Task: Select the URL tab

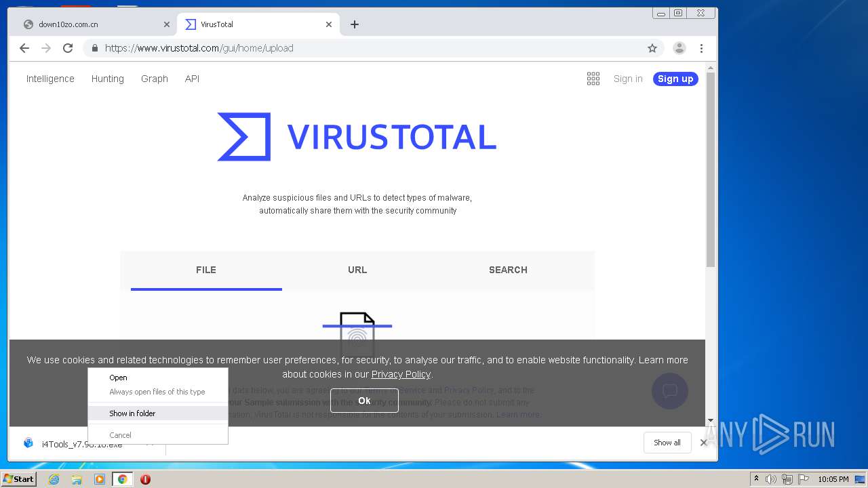Action: (357, 270)
